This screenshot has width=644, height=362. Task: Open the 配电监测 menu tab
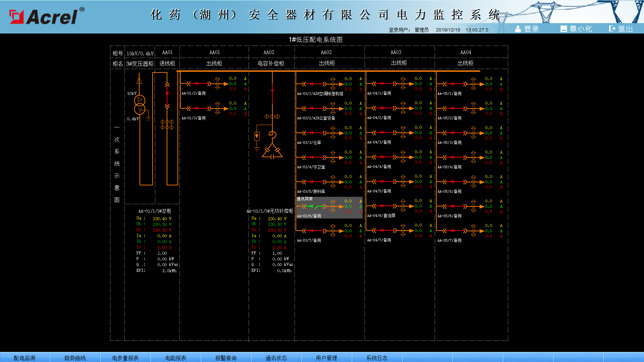(24, 358)
